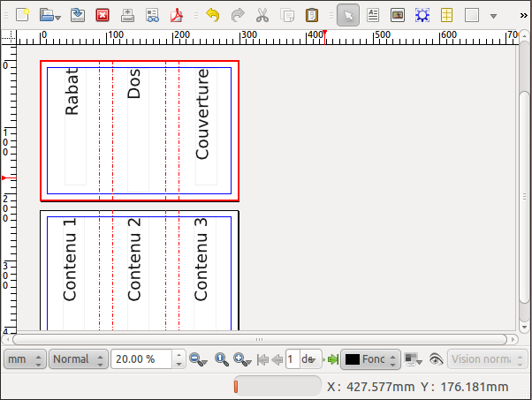Choose the insert render frame tool
The height and width of the screenshot is (400, 532).
(422, 15)
